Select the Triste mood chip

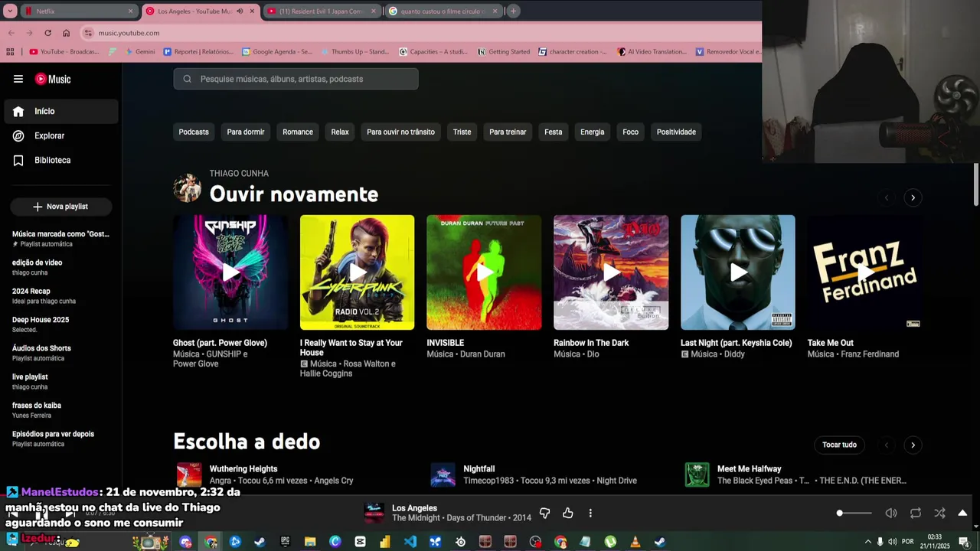(462, 132)
